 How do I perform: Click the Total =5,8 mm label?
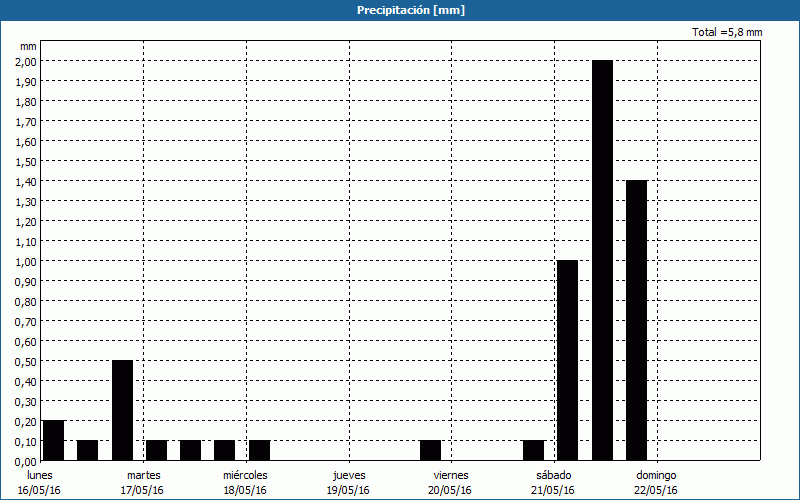727,32
